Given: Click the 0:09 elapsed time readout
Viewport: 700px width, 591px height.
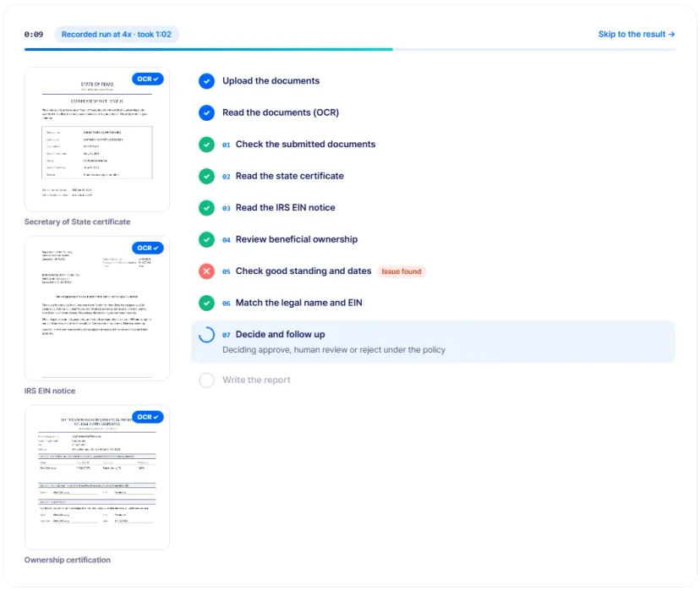Looking at the screenshot, I should click(x=34, y=35).
